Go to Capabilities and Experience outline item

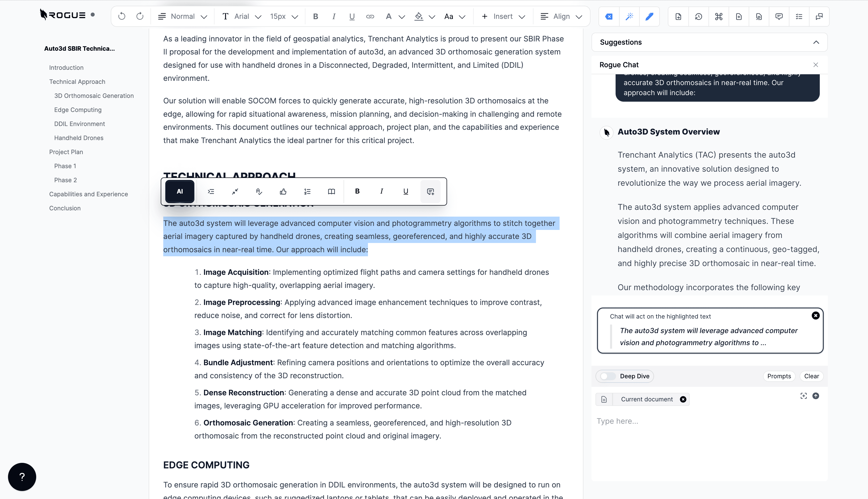click(x=88, y=194)
